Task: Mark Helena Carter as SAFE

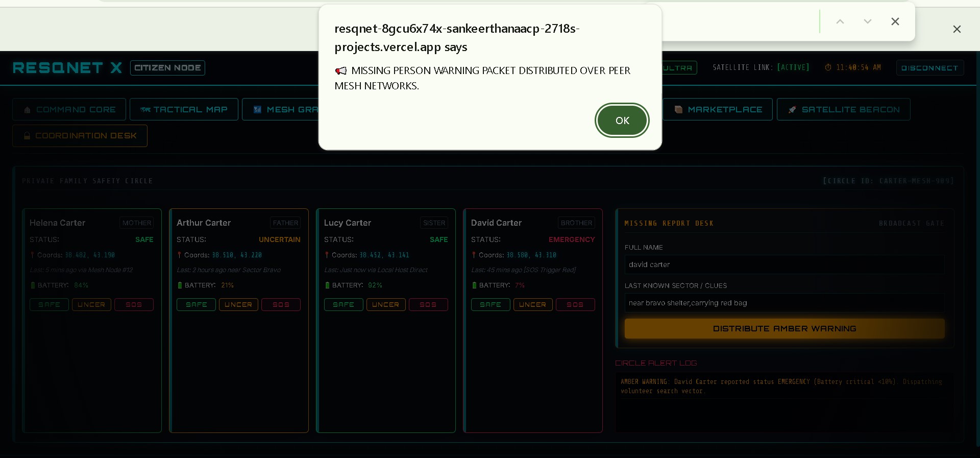Action: [50, 305]
